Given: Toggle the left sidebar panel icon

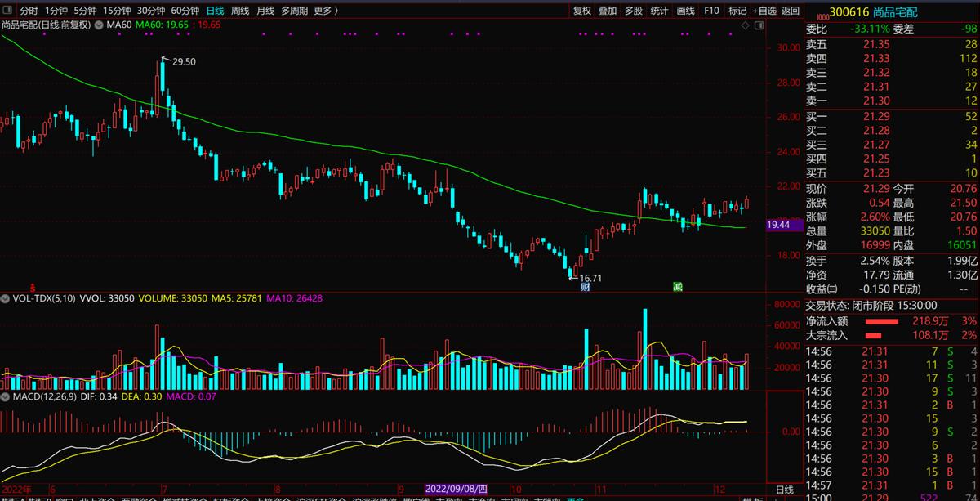Looking at the screenshot, I should pyautogui.click(x=7, y=11).
